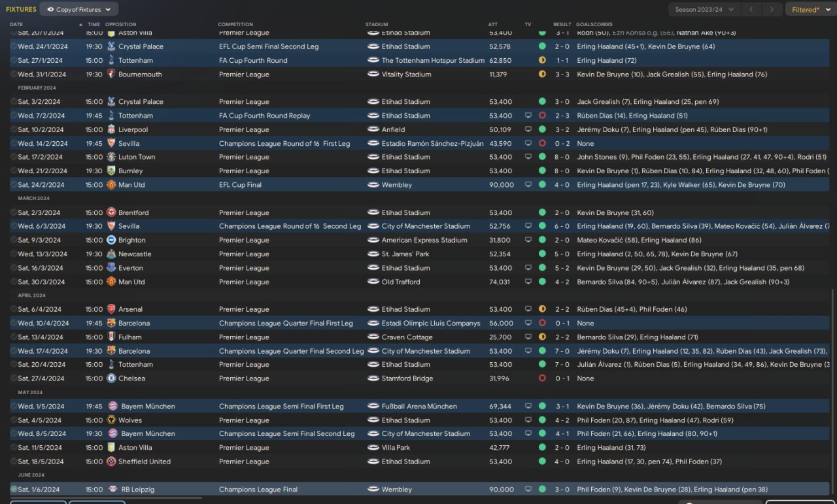Open the Copy of Fixtures view dropdown
The height and width of the screenshot is (504, 837).
click(79, 9)
